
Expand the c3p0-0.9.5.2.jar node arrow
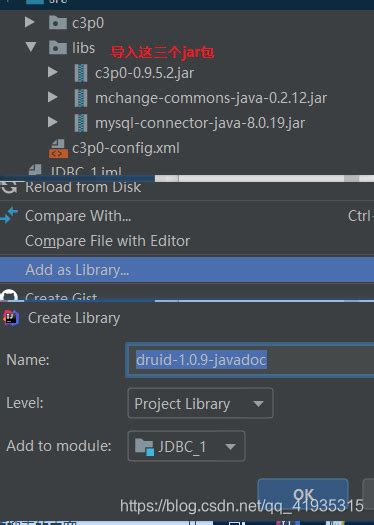[x=53, y=72]
